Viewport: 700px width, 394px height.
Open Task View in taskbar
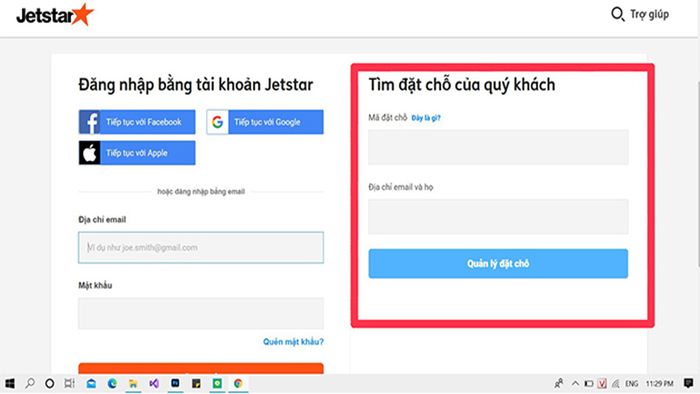click(x=69, y=383)
